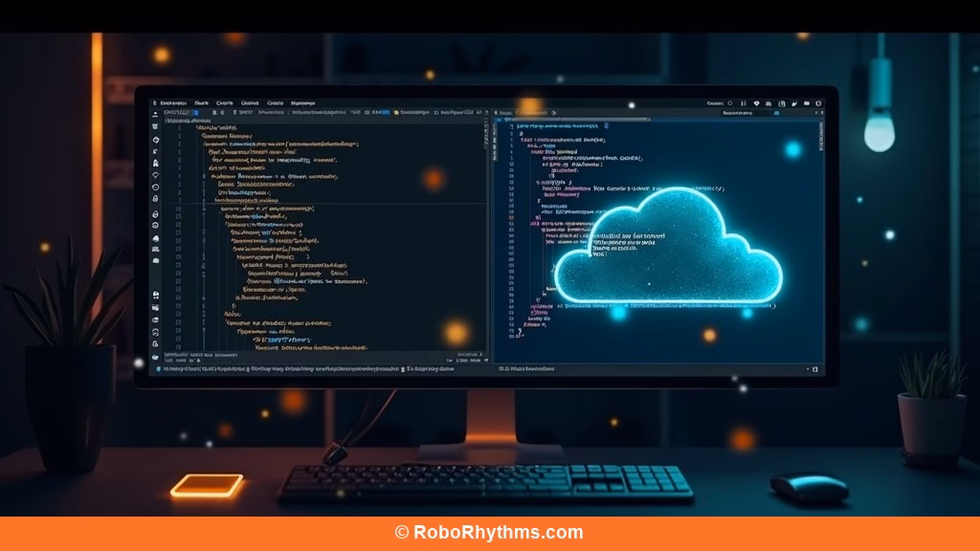Click the split-columns icon in the top-right toolbar
This screenshot has width=980, height=551.
[743, 102]
